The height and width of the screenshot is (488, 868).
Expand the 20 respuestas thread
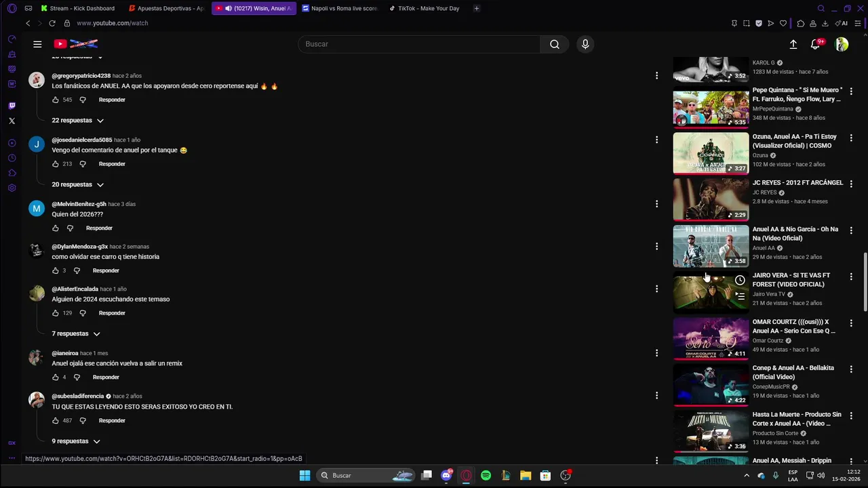77,184
